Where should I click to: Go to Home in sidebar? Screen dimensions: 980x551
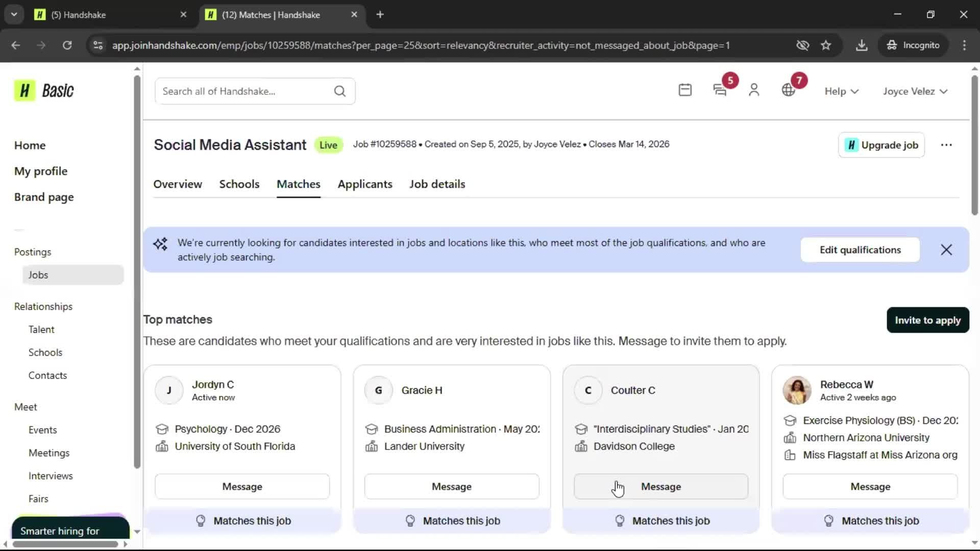[30, 145]
